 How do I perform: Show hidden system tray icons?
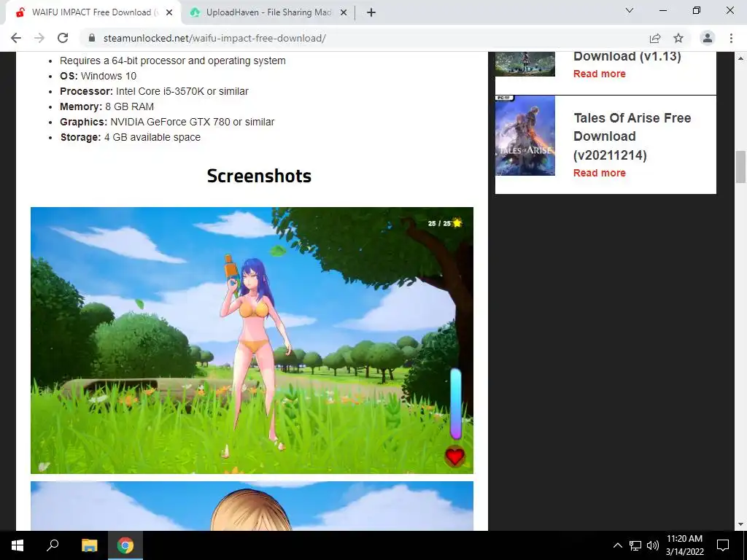[617, 545]
